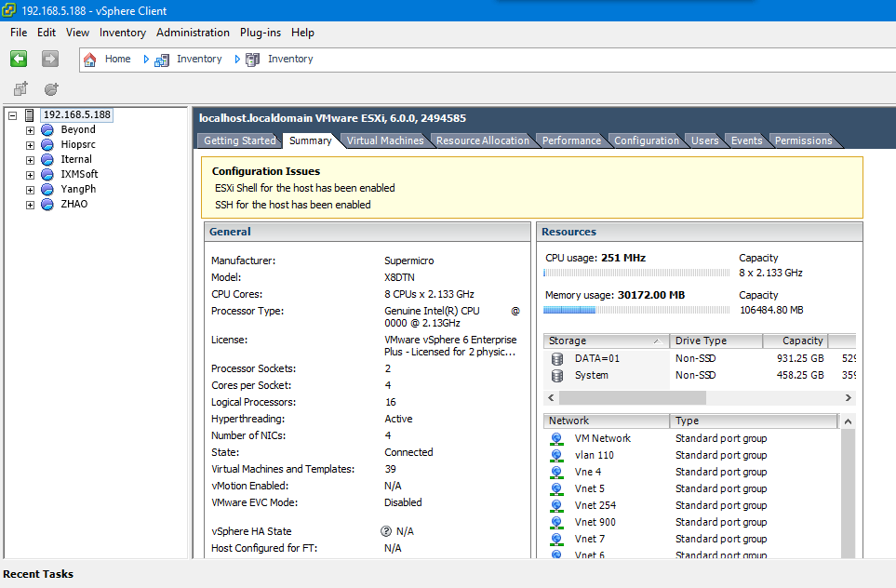Click the grey forward navigation arrow
Viewport: 896px width, 588px height.
(x=50, y=59)
